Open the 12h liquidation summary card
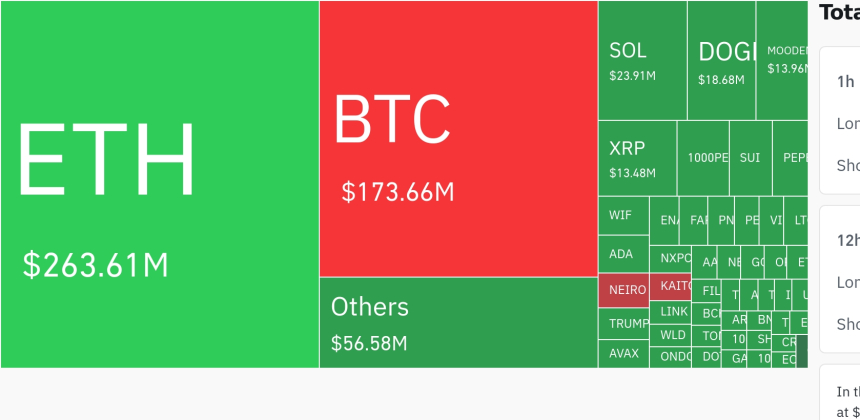This screenshot has width=860, height=420. (x=839, y=278)
